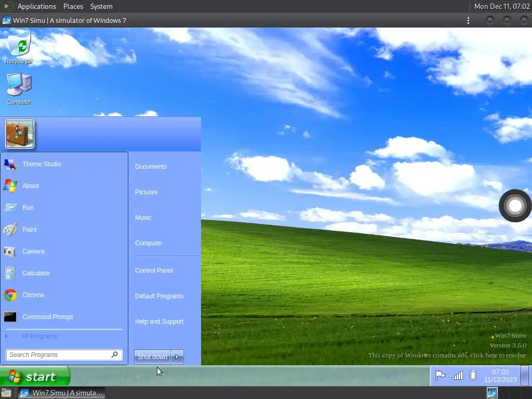Click the Paint palette icon

[10, 230]
